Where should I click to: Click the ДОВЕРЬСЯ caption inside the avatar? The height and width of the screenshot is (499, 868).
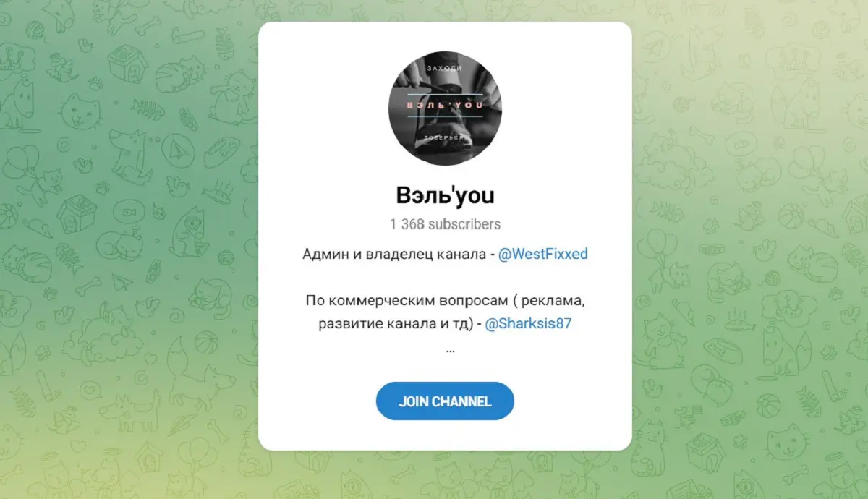444,137
